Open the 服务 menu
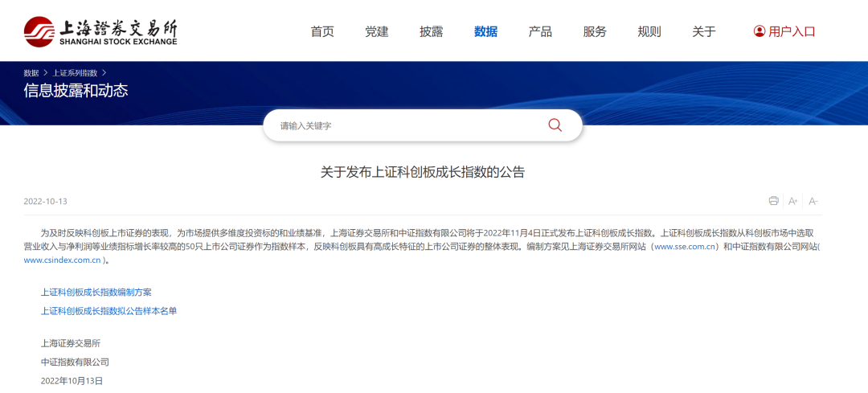This screenshot has height=393, width=868. tap(595, 31)
